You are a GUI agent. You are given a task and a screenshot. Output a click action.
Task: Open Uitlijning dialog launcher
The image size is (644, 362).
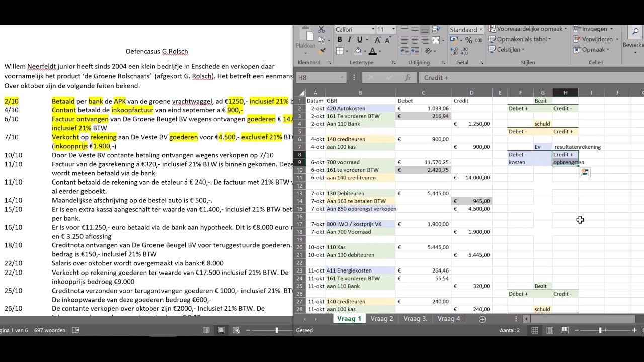[x=443, y=63]
